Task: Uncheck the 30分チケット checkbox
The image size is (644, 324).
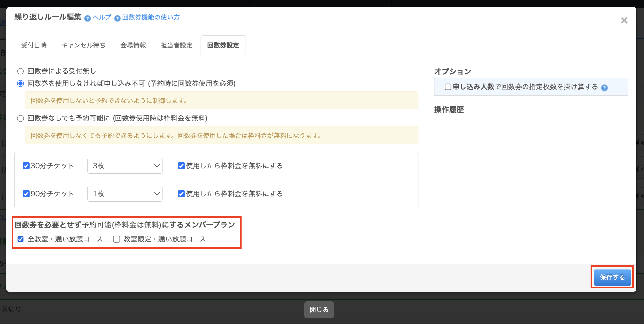Action: (x=26, y=166)
